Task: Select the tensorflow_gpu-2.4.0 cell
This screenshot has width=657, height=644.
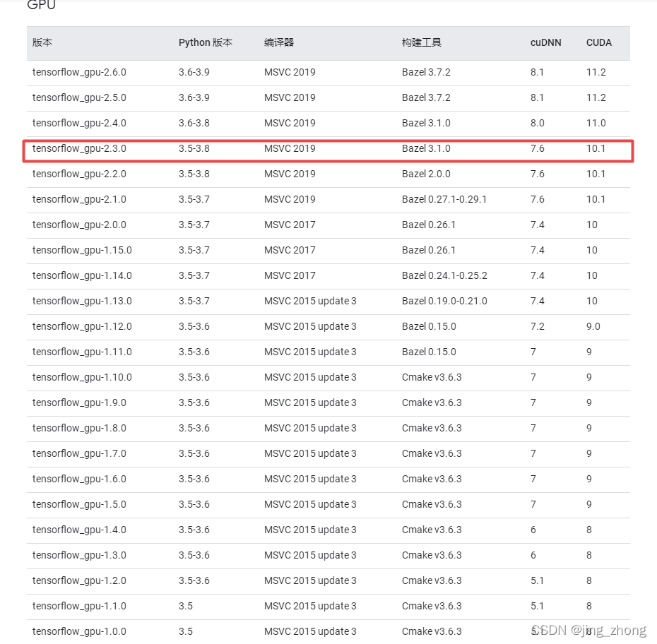Action: [79, 123]
